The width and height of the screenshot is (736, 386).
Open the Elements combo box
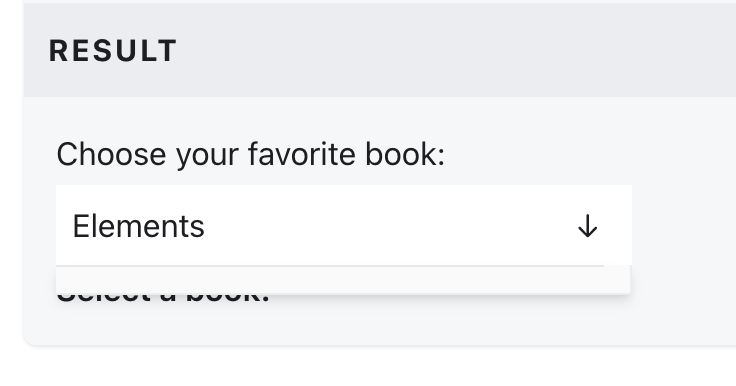coord(344,225)
